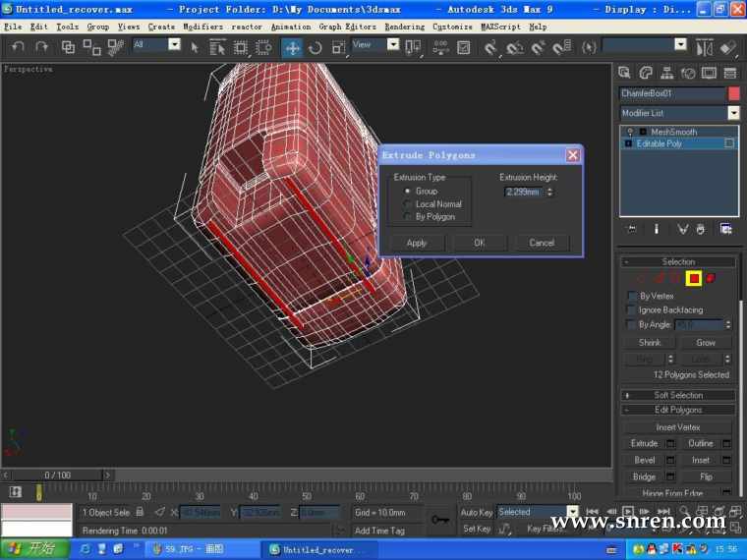Click the Undo arrow in the toolbar
The height and width of the screenshot is (560, 747).
click(17, 46)
